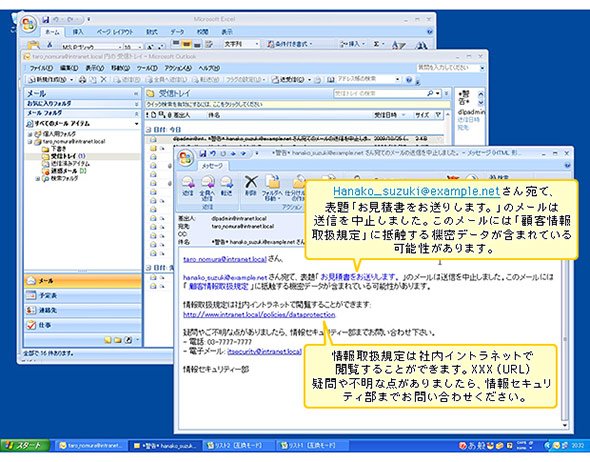590x462 pixels.
Task: Open the すべてのメール アイテム dropdown
Action: tap(136, 124)
